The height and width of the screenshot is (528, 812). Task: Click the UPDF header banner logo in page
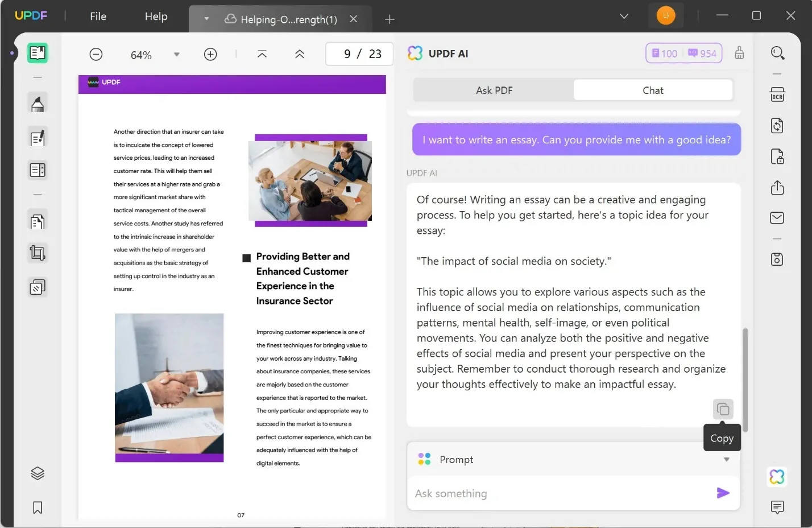[104, 82]
